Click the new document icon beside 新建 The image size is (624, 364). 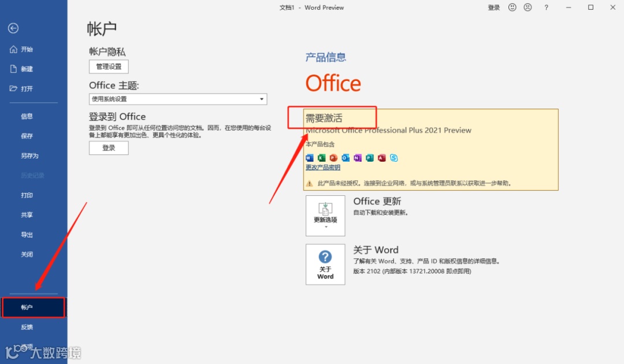coord(13,69)
